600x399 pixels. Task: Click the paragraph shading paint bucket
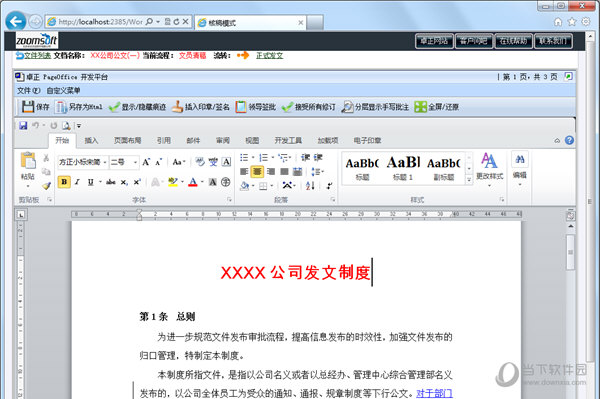click(244, 186)
